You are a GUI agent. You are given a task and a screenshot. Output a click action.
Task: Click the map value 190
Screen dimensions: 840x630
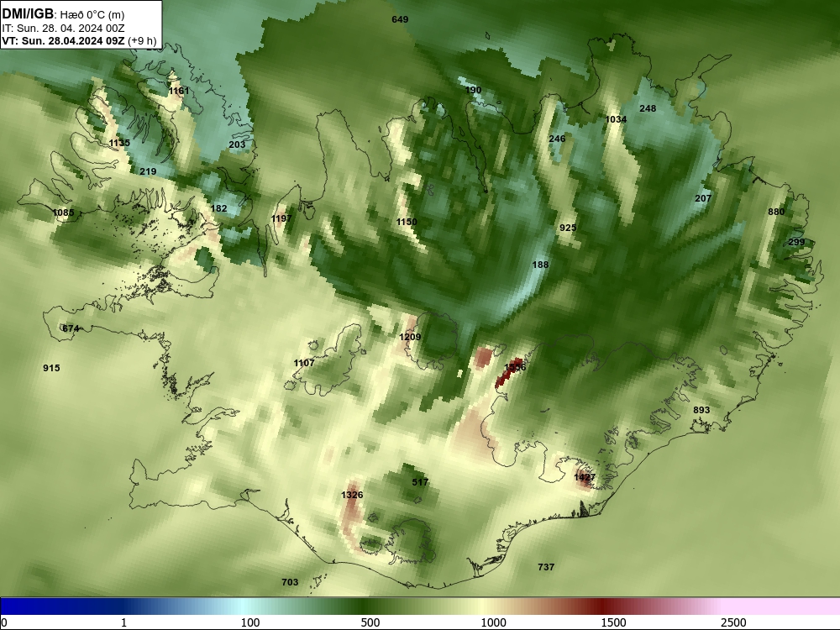point(473,90)
